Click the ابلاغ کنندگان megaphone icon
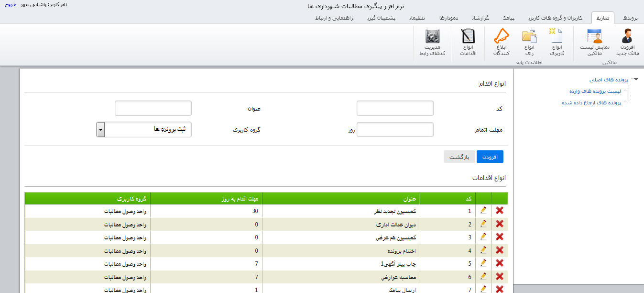This screenshot has width=644, height=293. pos(502,37)
